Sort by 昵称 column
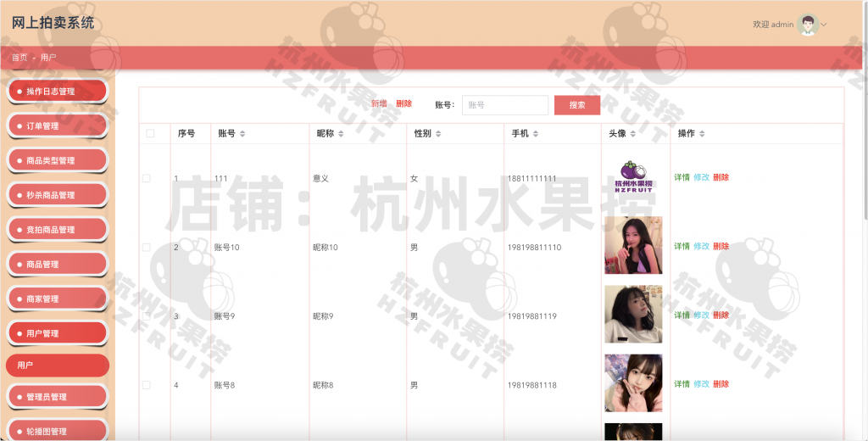868x441 pixels. click(x=341, y=133)
